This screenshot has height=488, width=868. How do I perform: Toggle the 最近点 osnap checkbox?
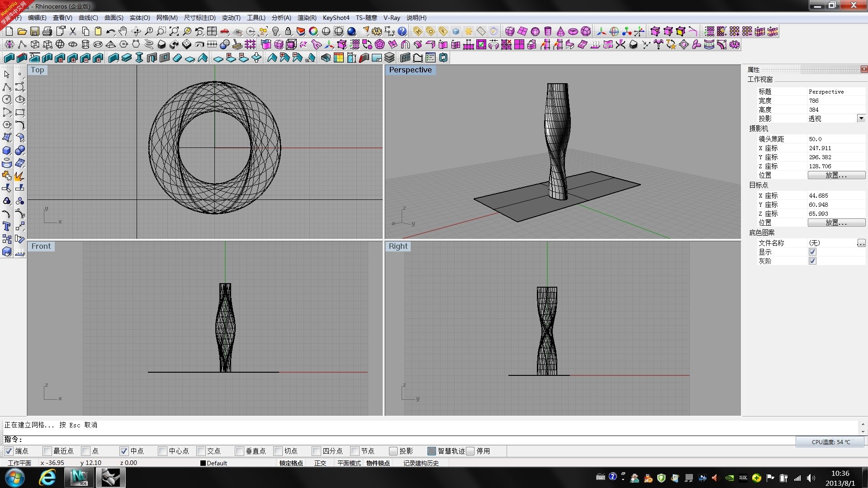47,451
